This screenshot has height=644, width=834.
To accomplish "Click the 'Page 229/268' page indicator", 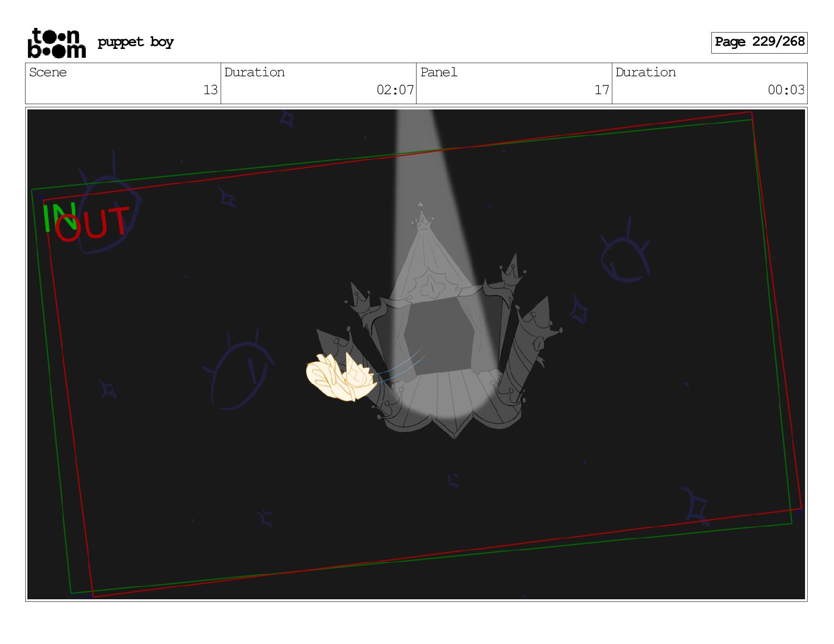I will (x=759, y=42).
